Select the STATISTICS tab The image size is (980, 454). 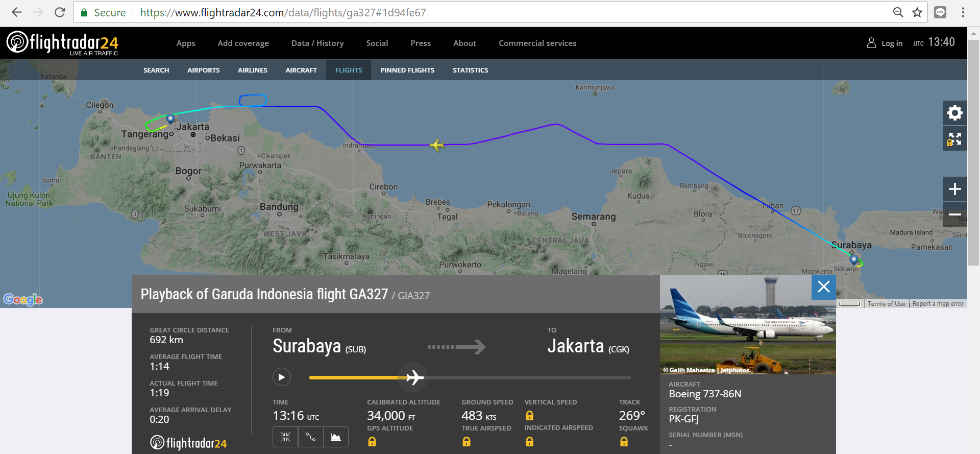tap(471, 70)
